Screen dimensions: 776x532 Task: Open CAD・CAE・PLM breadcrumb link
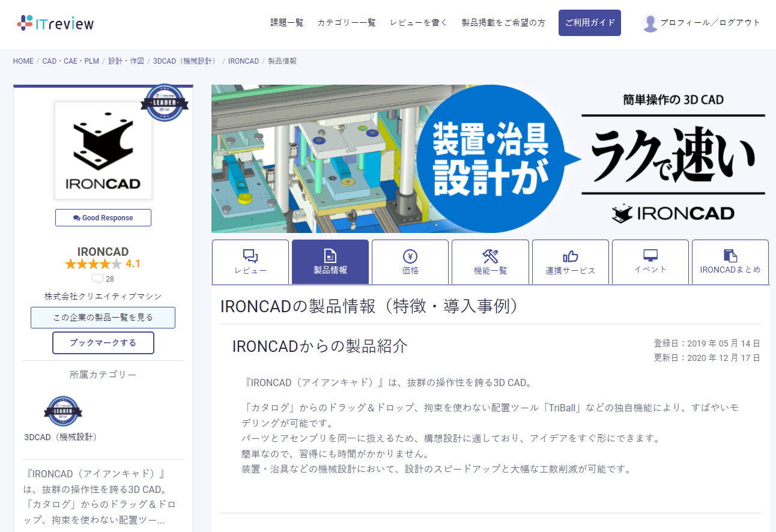coord(71,61)
